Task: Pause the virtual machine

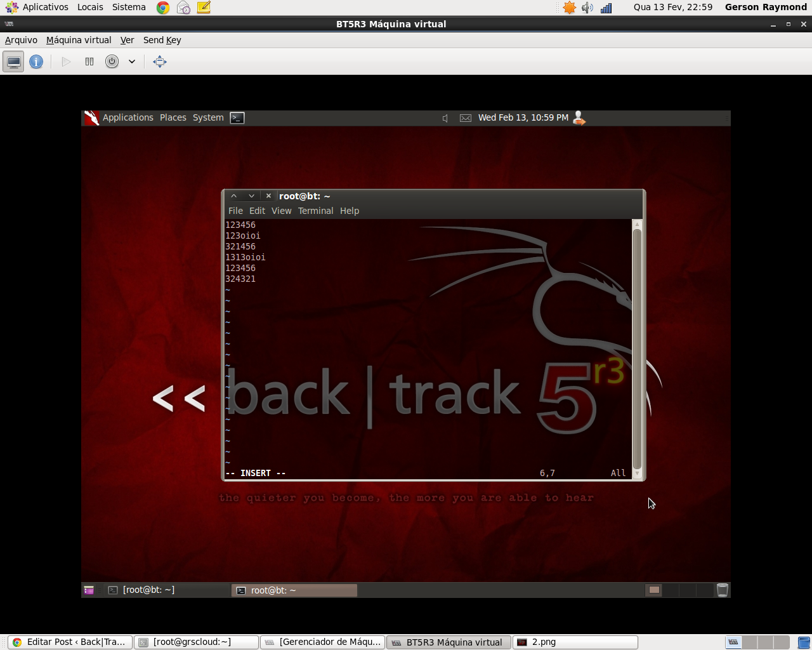Action: pos(89,62)
